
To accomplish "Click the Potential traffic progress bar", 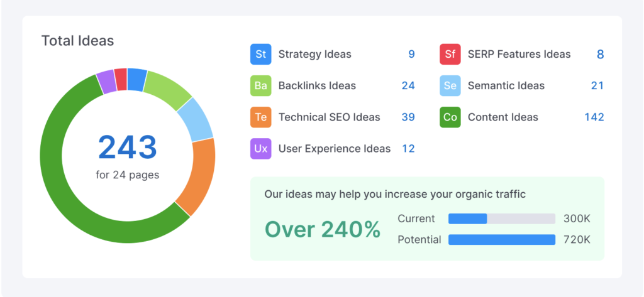I will tap(502, 240).
